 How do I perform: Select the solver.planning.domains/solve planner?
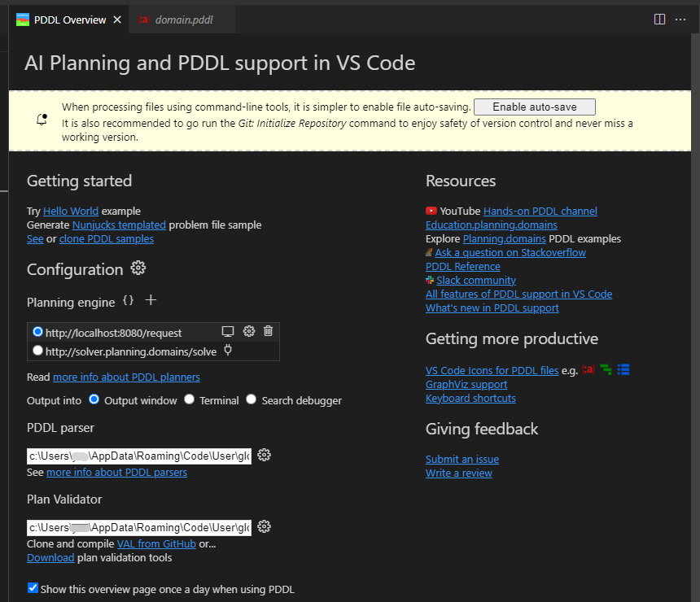coord(37,351)
